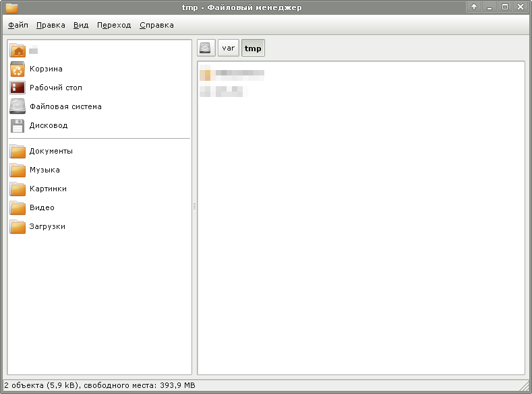
Task: Navigate to var in path bar
Action: [229, 48]
